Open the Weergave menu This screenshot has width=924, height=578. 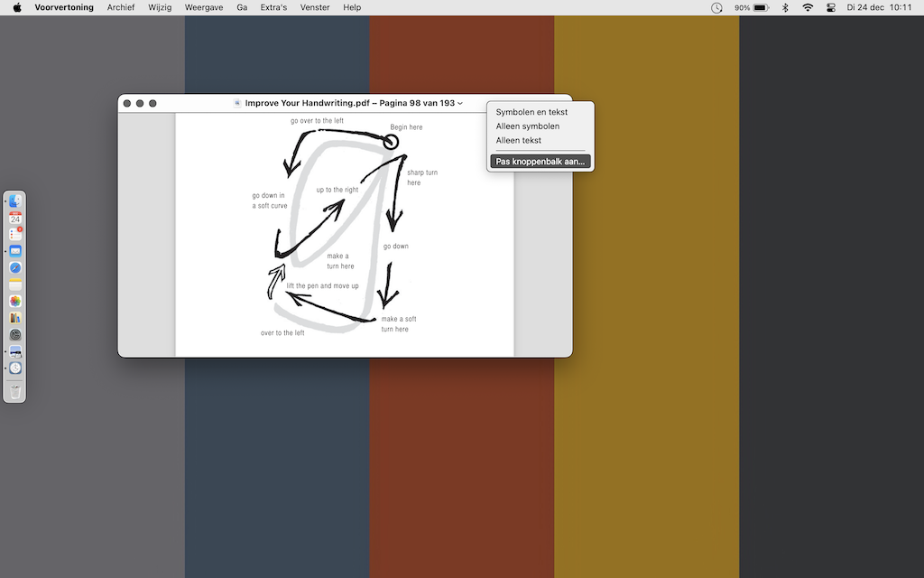pyautogui.click(x=204, y=7)
